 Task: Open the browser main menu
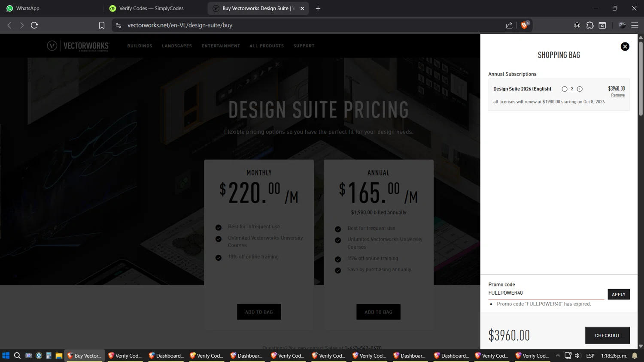coord(635,25)
